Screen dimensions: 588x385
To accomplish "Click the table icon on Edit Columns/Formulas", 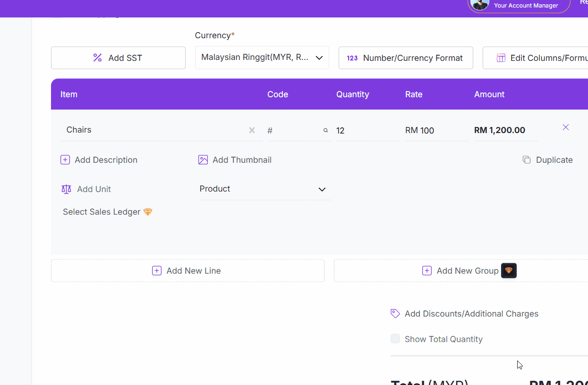I will pos(501,58).
